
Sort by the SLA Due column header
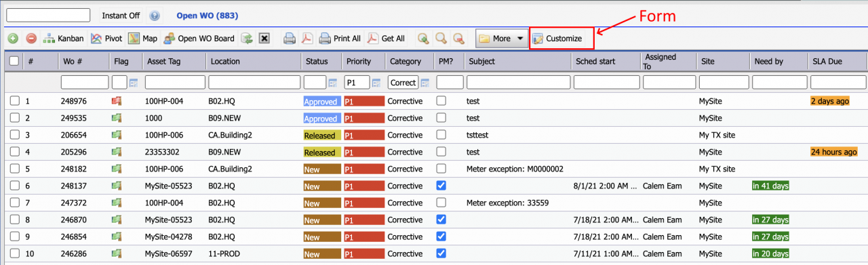point(827,61)
